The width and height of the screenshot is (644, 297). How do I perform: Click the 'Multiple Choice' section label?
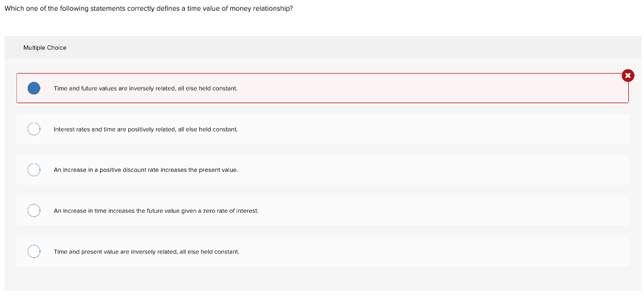coord(45,48)
